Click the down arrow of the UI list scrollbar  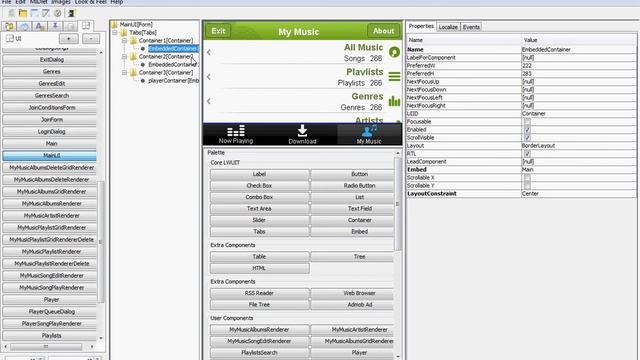tap(101, 338)
